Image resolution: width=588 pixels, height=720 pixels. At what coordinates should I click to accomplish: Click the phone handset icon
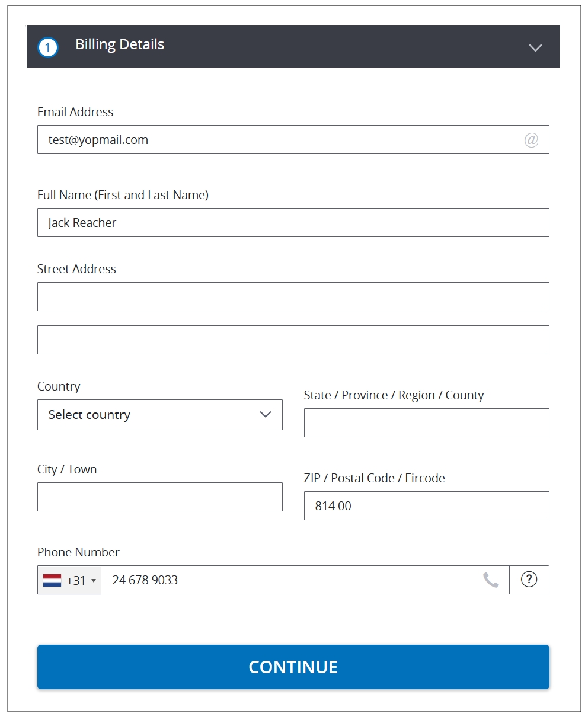(x=491, y=580)
